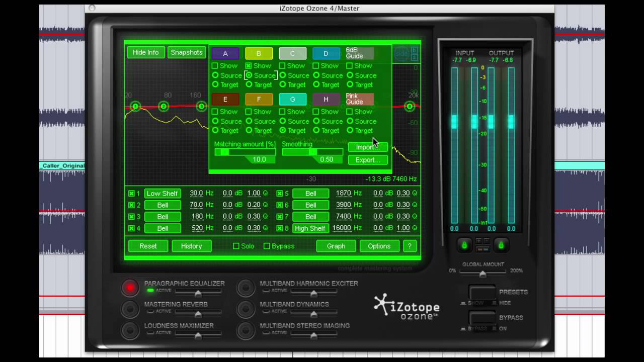Click the Export button

(368, 160)
